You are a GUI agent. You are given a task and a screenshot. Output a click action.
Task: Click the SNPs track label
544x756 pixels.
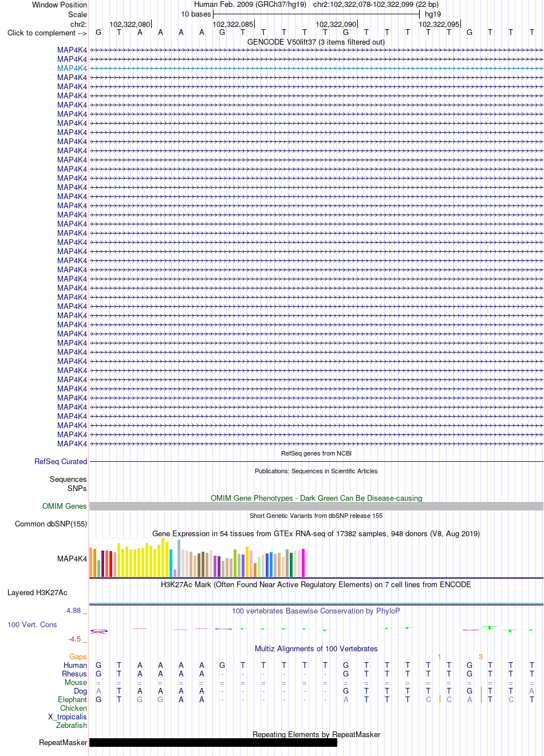click(x=77, y=488)
